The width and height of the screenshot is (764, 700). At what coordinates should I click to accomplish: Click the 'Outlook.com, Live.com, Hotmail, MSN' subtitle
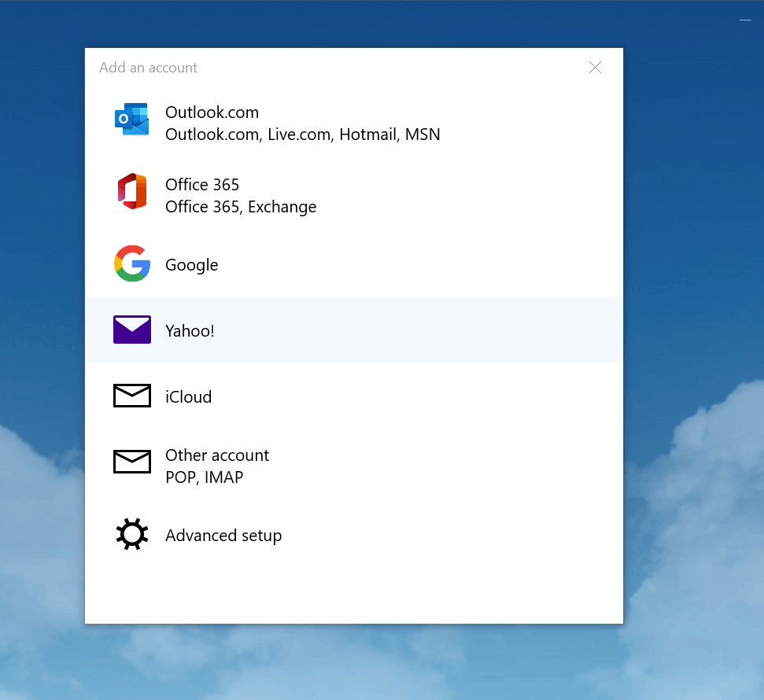tap(303, 134)
